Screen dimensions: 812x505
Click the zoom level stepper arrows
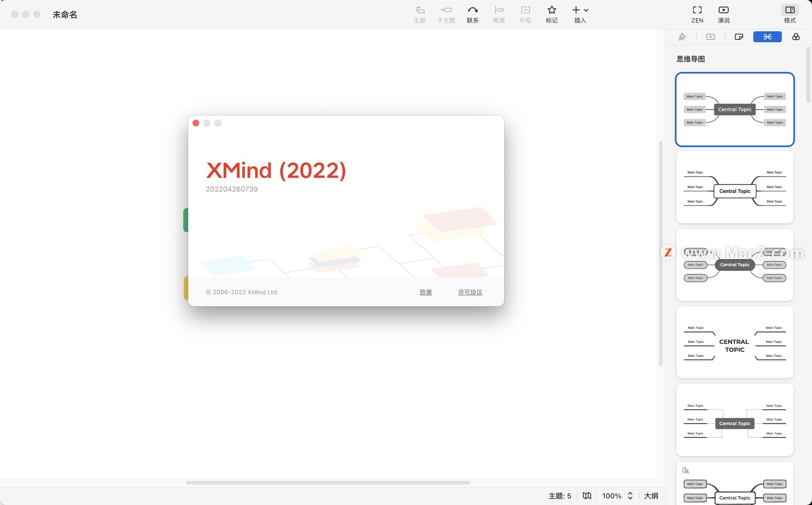[630, 496]
